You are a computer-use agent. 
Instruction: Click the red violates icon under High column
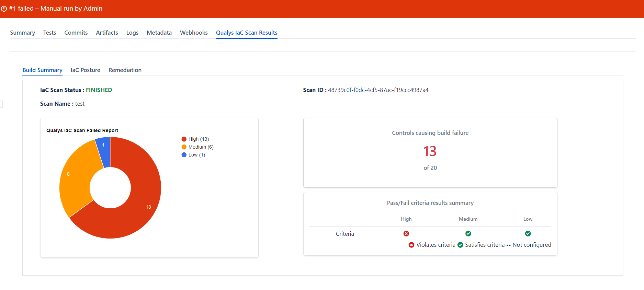point(406,234)
